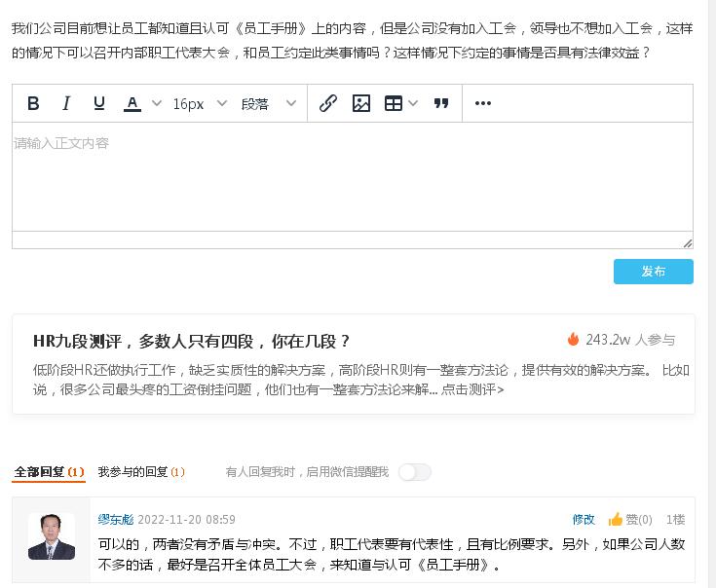716x588 pixels.
Task: Toggle WeChat reply reminder switch
Action: pyautogui.click(x=415, y=472)
